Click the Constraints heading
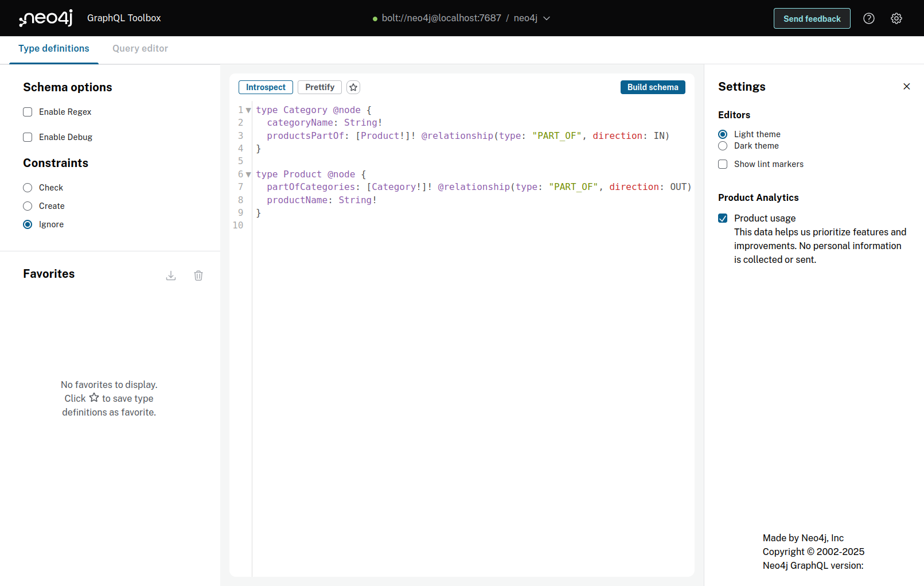 click(x=56, y=163)
